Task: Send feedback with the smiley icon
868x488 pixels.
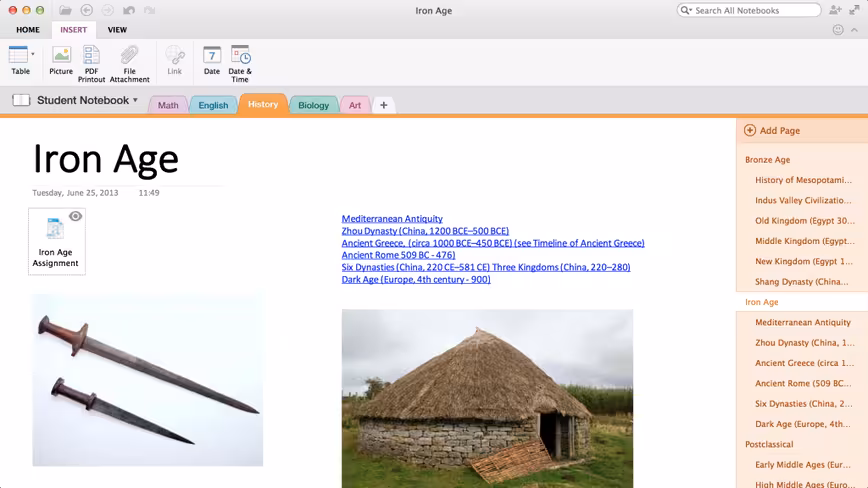Action: click(x=838, y=30)
